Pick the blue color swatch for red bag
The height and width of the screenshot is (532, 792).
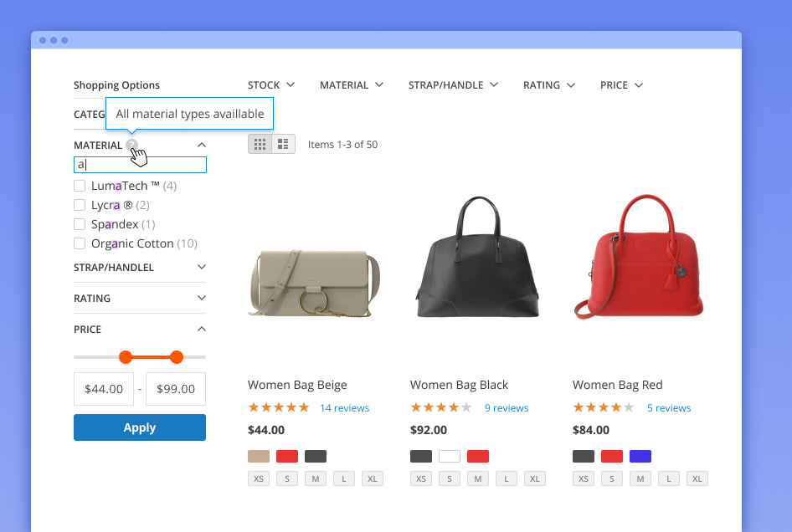[640, 456]
